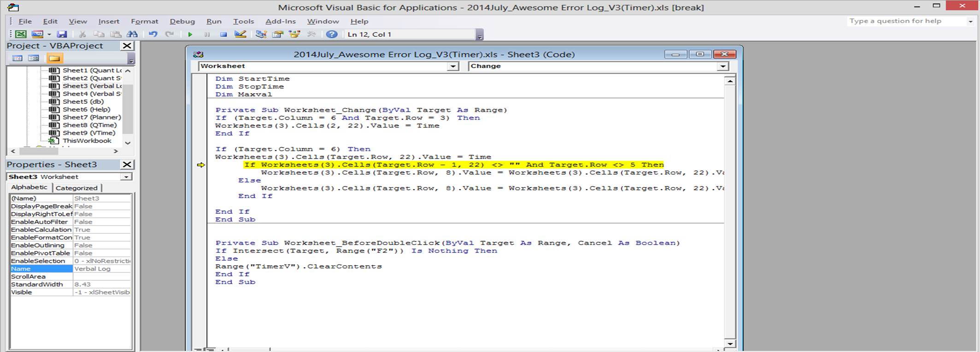Image resolution: width=980 pixels, height=352 pixels.
Task: Open the View menu
Action: 78,21
